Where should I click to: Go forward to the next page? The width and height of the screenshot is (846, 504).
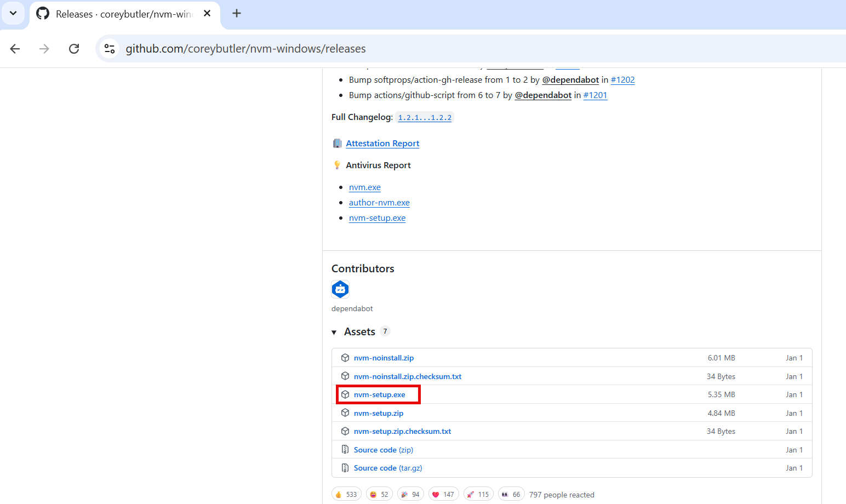pos(44,49)
